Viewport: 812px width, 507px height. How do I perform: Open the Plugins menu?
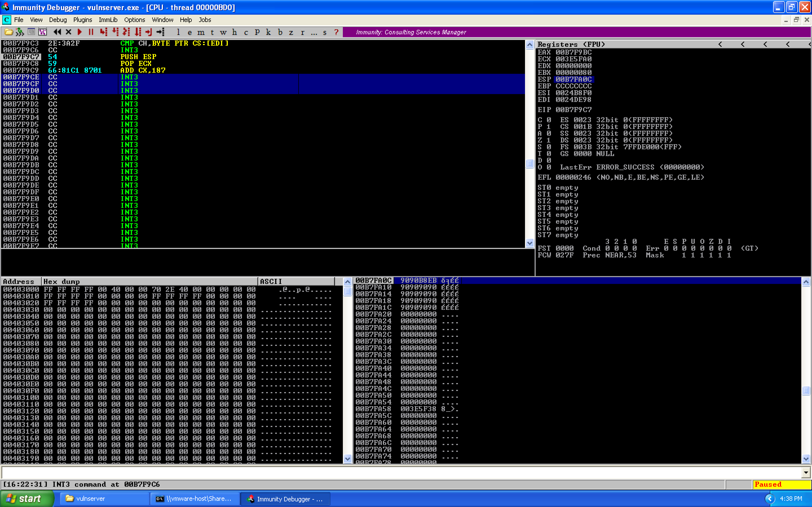pyautogui.click(x=83, y=20)
